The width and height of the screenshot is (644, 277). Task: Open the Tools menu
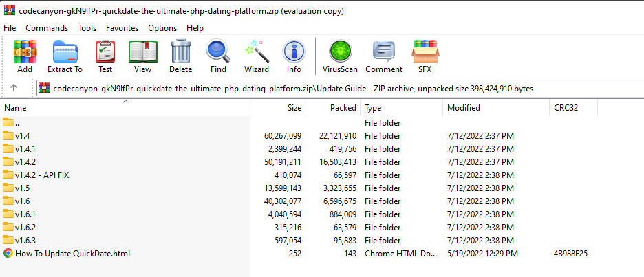pos(87,28)
